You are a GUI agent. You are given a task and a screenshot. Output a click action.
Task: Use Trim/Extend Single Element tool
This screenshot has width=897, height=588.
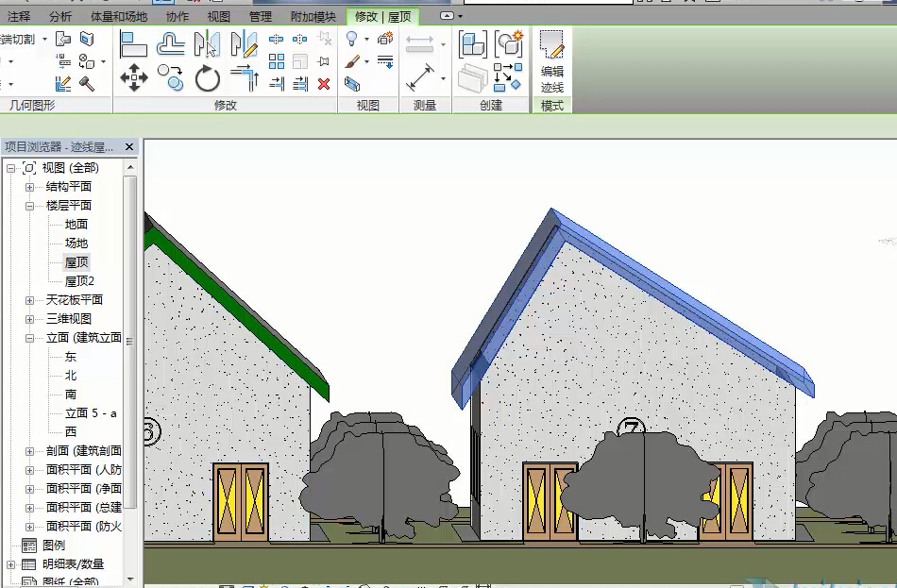[x=277, y=84]
